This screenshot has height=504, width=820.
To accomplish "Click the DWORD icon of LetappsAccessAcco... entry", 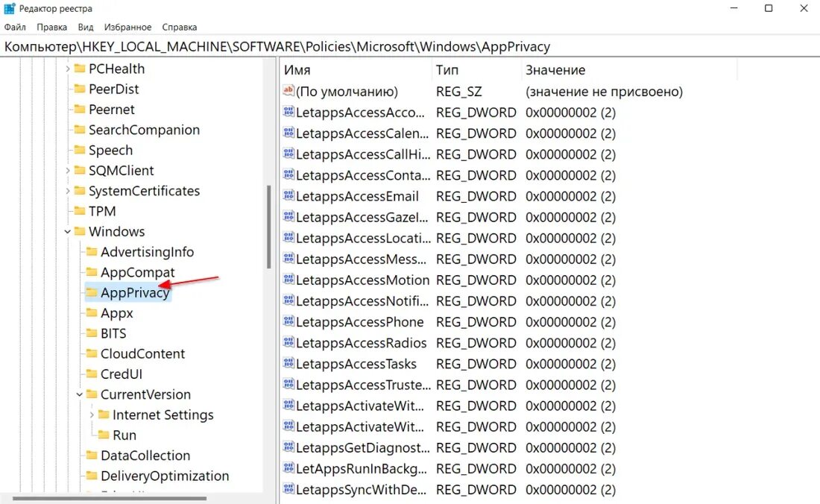I will coord(288,112).
